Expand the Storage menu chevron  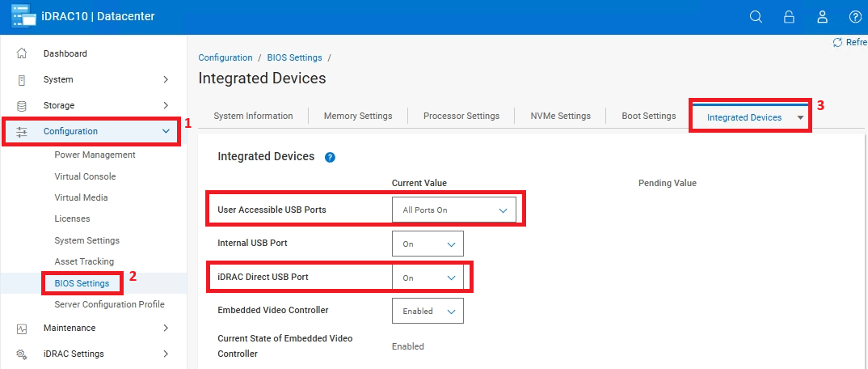pos(166,105)
